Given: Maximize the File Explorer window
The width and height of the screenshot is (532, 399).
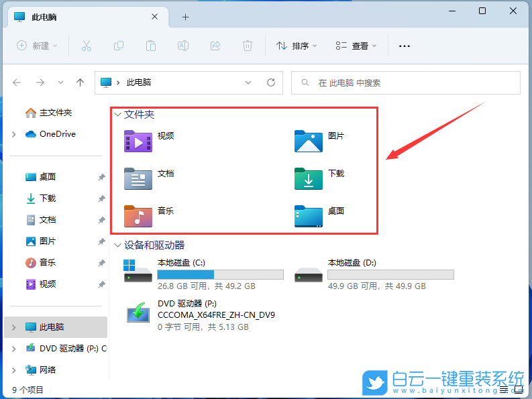Looking at the screenshot, I should pos(482,11).
